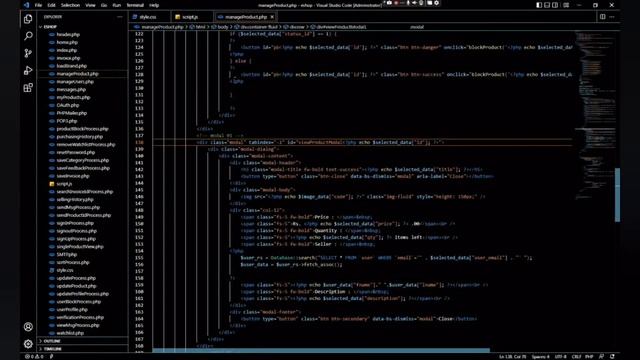Viewport: 640px width, 360px height.
Task: Toggle Primary Side Bar layout button
Action: tap(539, 5)
